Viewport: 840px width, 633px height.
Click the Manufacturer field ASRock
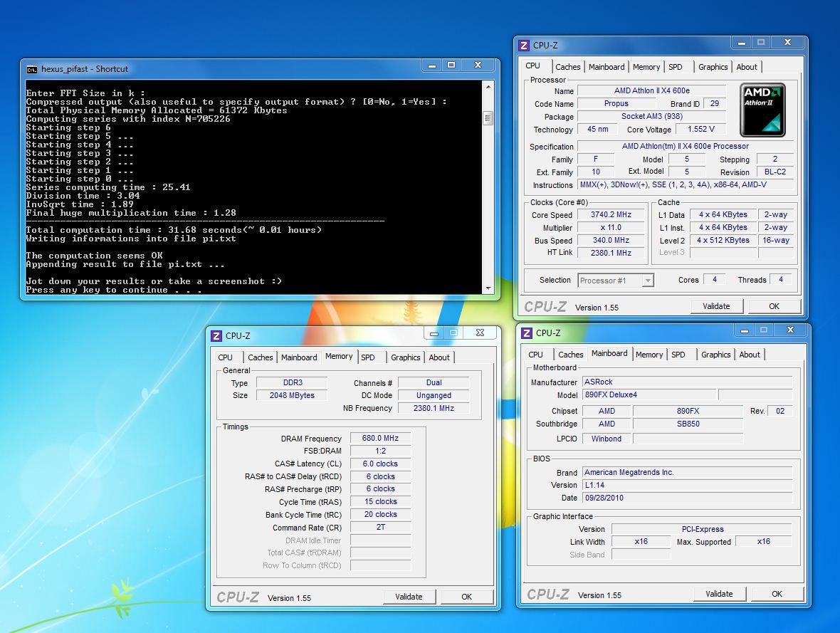click(x=688, y=382)
